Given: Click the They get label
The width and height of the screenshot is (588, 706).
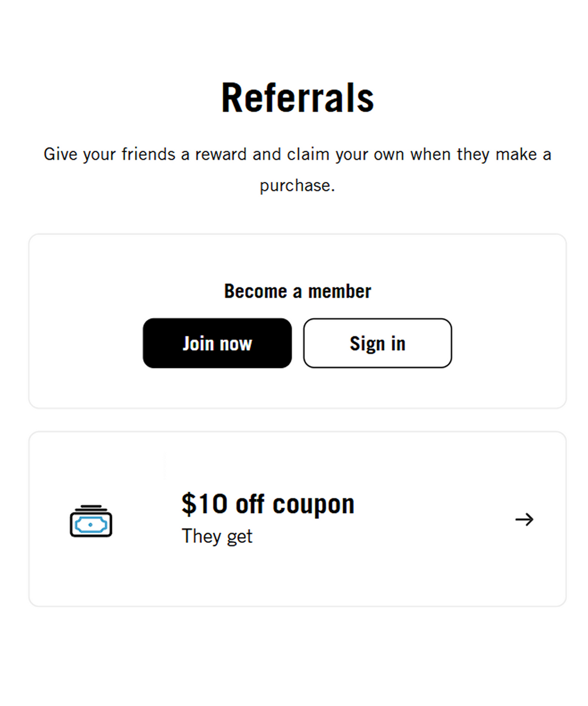Looking at the screenshot, I should coord(217,535).
